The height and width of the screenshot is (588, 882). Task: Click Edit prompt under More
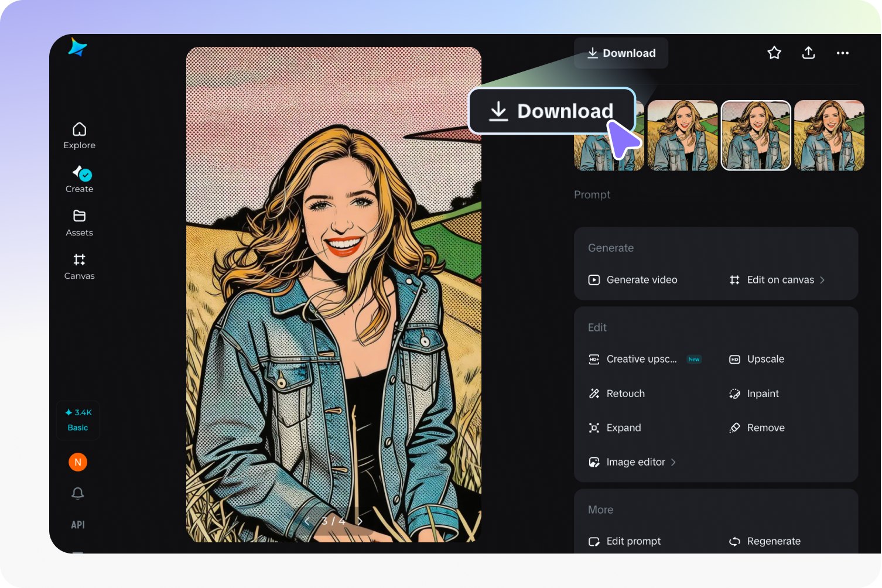tap(633, 541)
